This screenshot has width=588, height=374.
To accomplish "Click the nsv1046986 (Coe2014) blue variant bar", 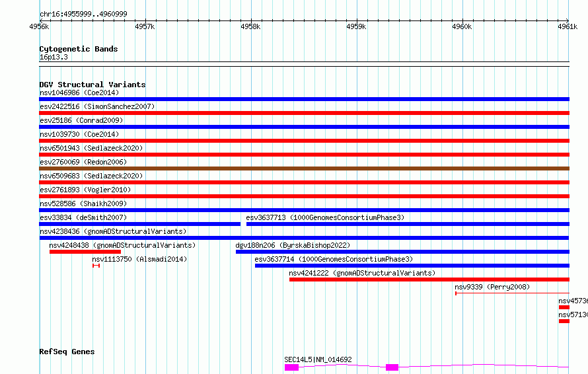I will [304, 99].
